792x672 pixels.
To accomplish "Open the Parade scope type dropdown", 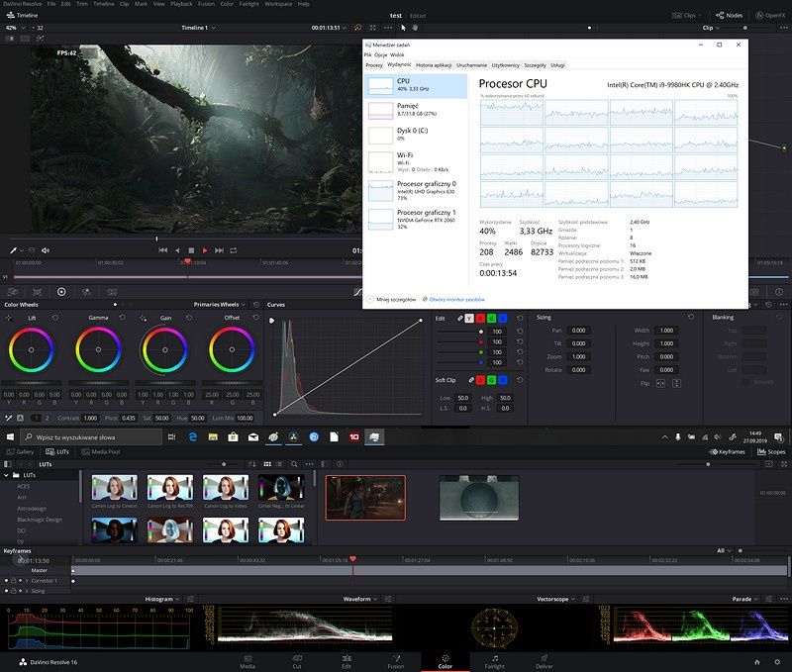I will [x=745, y=599].
